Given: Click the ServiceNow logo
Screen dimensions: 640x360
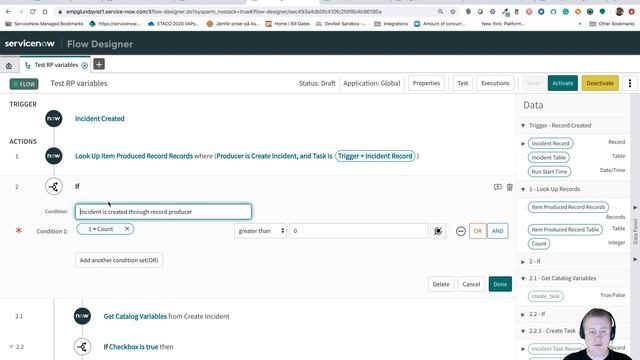Looking at the screenshot, I should tap(29, 43).
